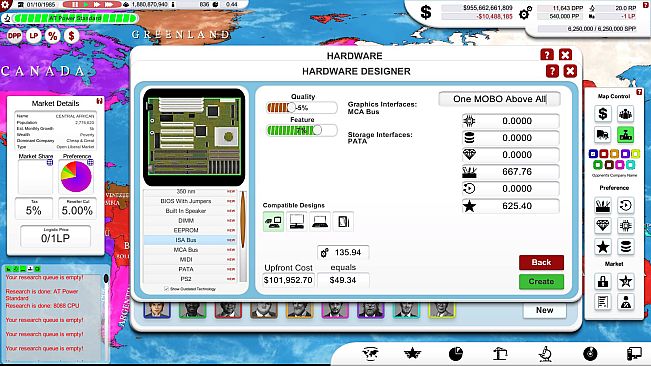Select the star preference in Map Control
The image size is (651, 366).
coord(602,246)
